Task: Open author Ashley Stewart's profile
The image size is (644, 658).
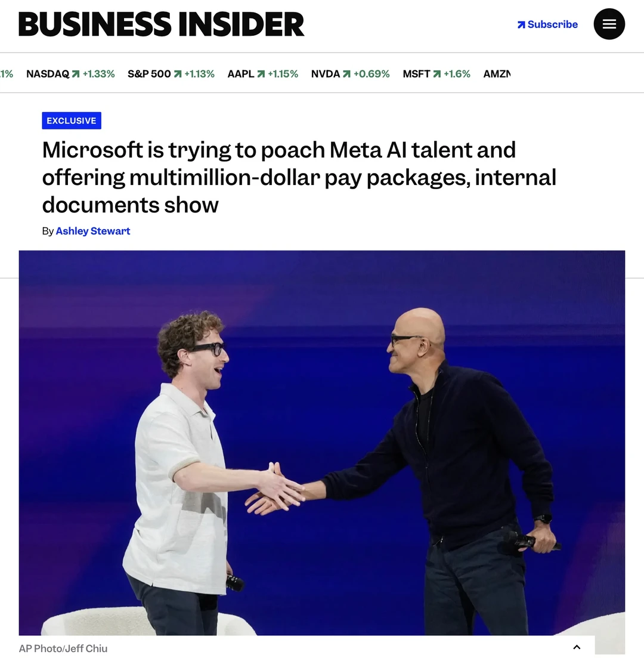Action: pos(92,231)
